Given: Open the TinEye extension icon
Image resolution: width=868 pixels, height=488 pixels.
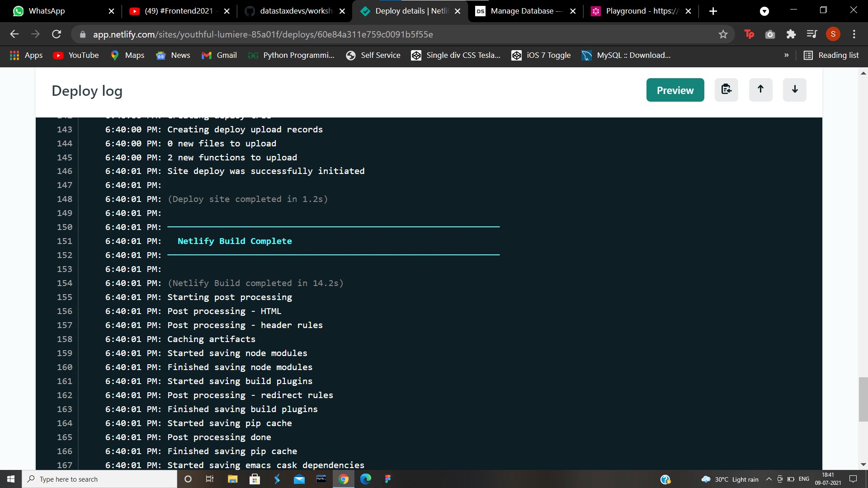Looking at the screenshot, I should 749,34.
